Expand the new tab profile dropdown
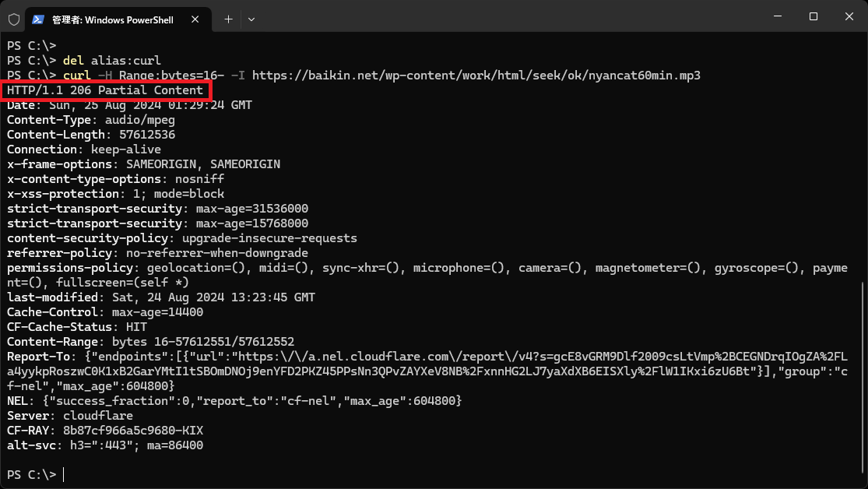Screen dimensions: 868x489 point(251,19)
